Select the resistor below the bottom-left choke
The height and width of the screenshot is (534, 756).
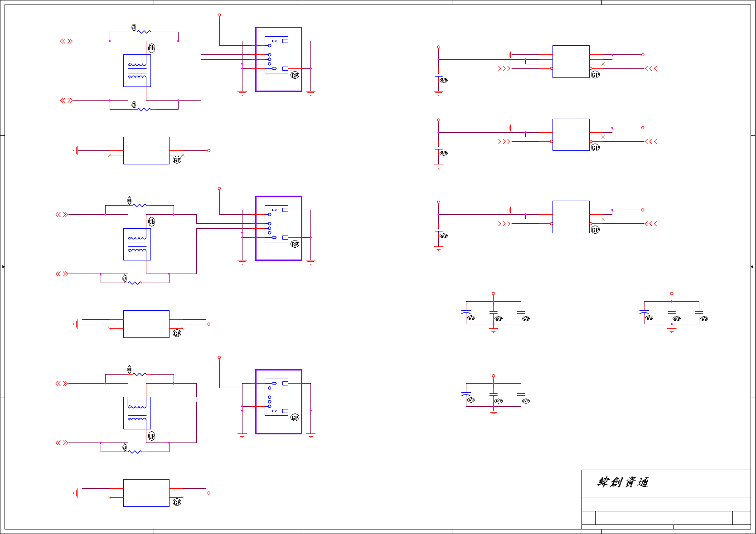(x=135, y=452)
